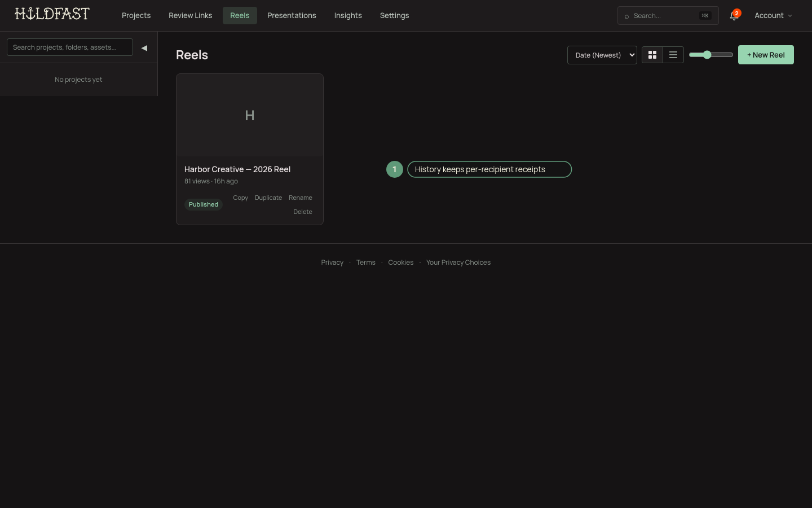Screen dimensions: 812x508
Task: Switch to list view
Action: pyautogui.click(x=673, y=55)
